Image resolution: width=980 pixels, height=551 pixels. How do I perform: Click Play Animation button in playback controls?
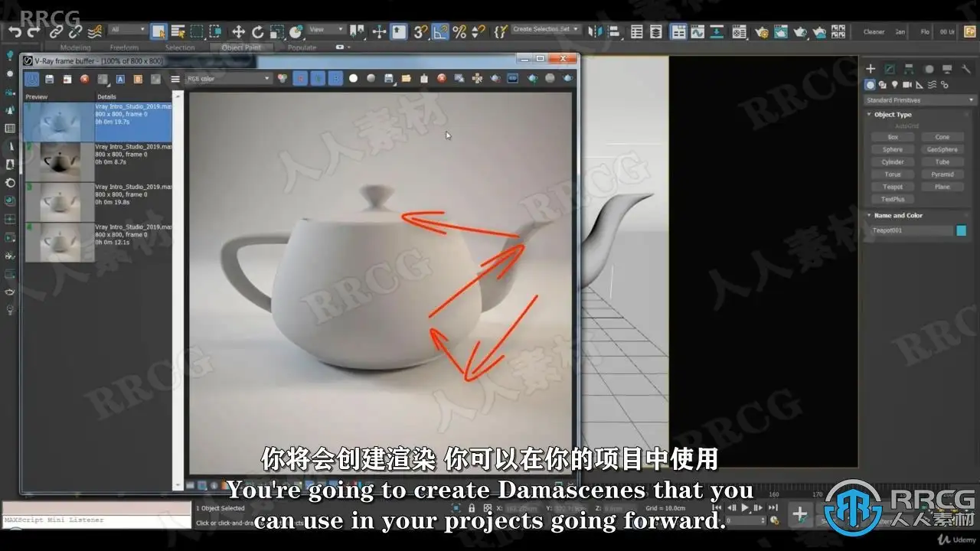click(745, 507)
